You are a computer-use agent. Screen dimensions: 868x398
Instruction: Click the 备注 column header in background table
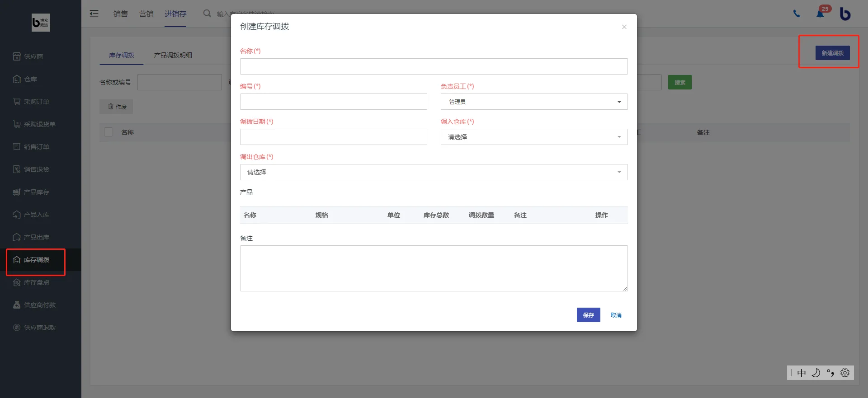click(703, 132)
